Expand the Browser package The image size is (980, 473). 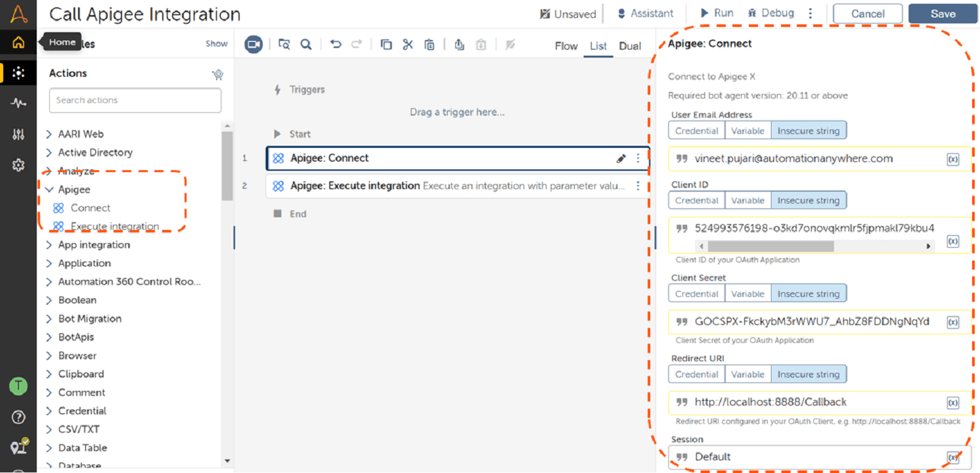[x=49, y=355]
